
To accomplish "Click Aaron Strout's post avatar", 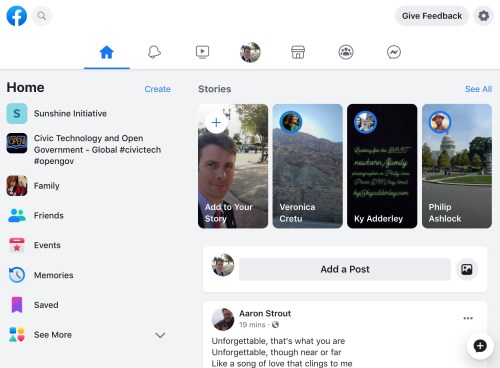I will pos(223,319).
